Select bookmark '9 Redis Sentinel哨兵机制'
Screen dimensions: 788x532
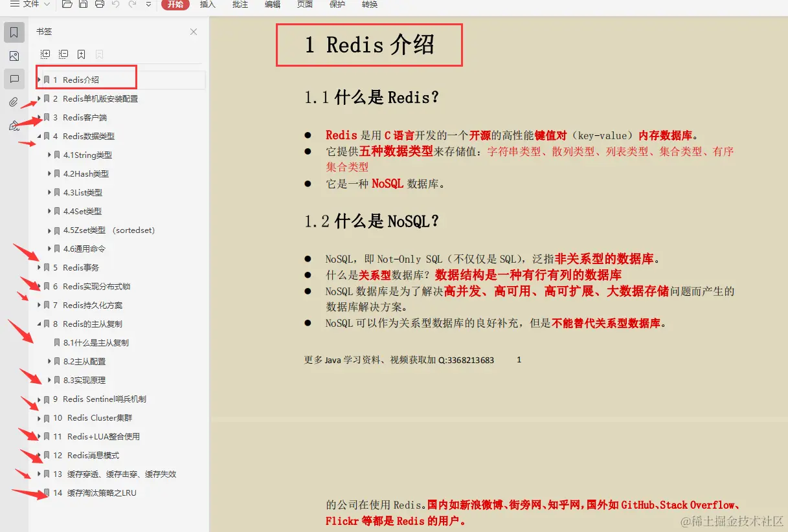(x=100, y=399)
